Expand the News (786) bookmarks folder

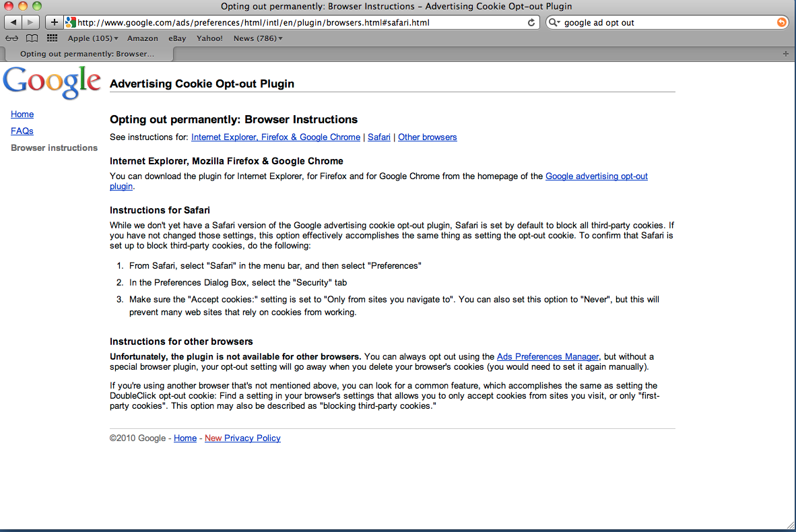coord(258,38)
